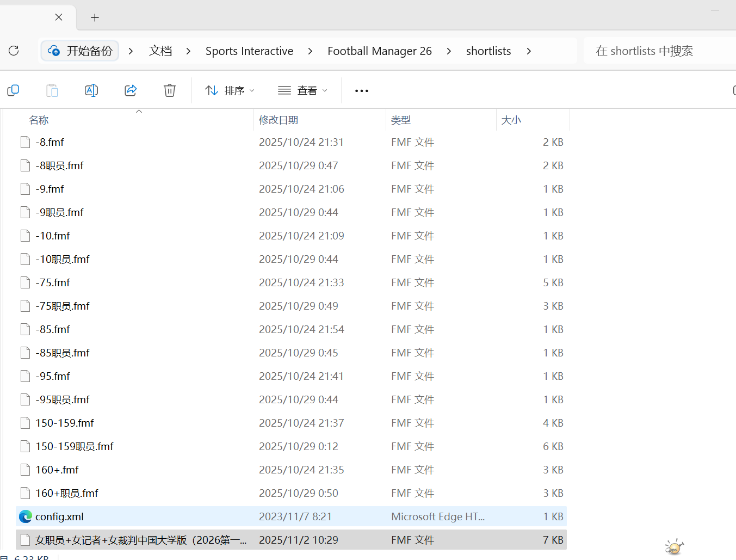736x560 pixels.
Task: Sort by 修改日期 column header
Action: 279,120
